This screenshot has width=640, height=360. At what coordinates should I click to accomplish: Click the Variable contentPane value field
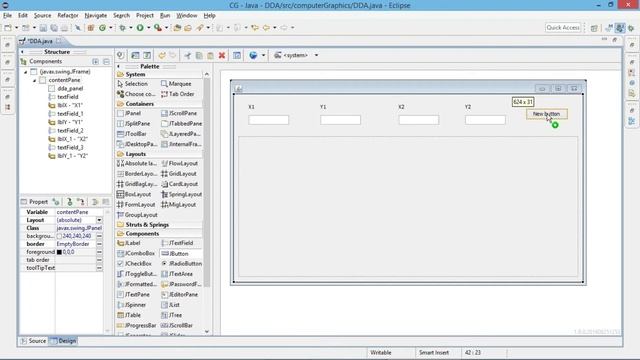79,212
